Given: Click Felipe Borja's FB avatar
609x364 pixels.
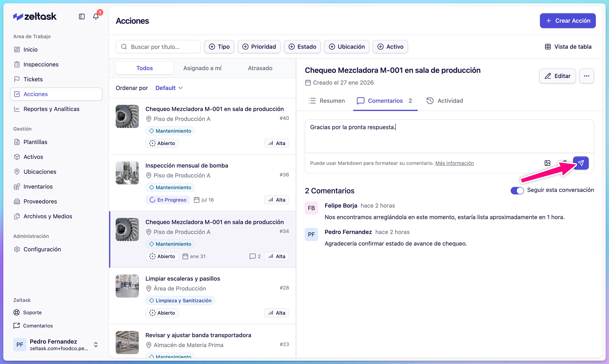Looking at the screenshot, I should (x=311, y=208).
